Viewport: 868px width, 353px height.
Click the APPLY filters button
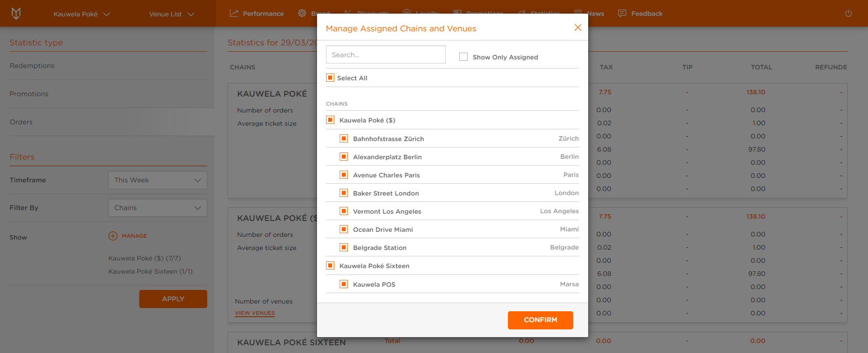(173, 299)
